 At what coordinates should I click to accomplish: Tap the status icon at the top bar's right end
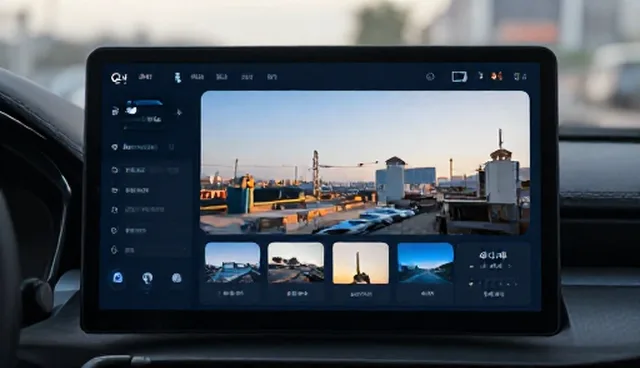tap(520, 76)
